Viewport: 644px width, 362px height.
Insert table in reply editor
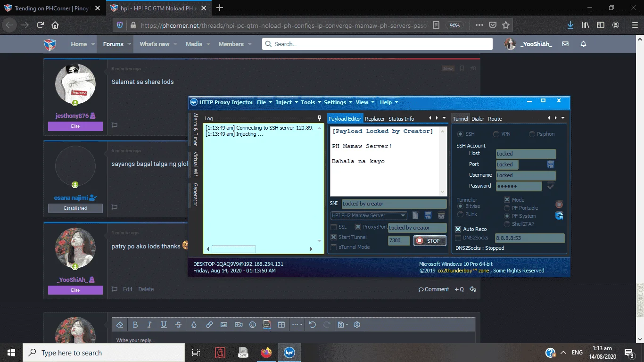click(x=281, y=324)
